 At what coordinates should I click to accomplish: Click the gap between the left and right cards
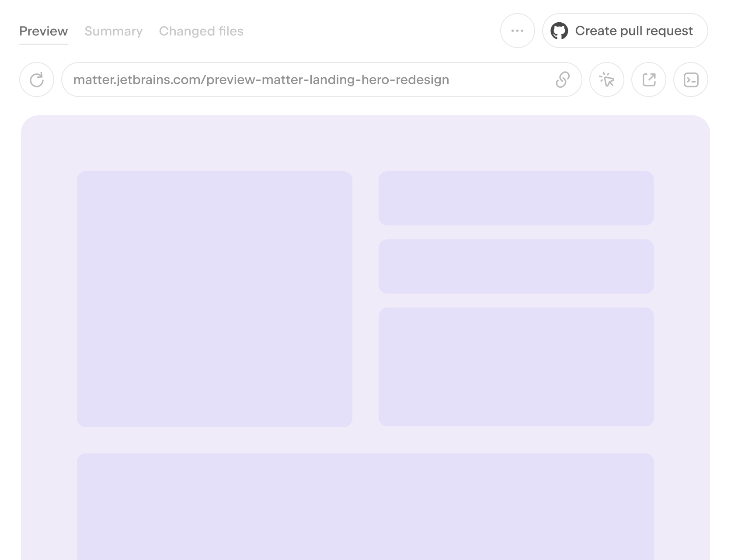click(365, 299)
